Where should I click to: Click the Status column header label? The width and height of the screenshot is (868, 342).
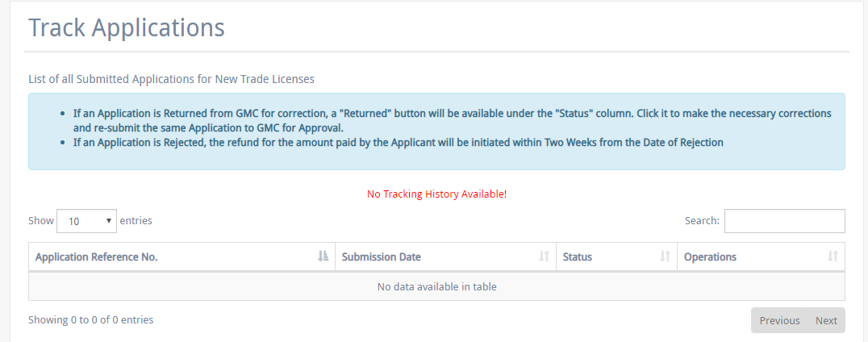pyautogui.click(x=578, y=257)
